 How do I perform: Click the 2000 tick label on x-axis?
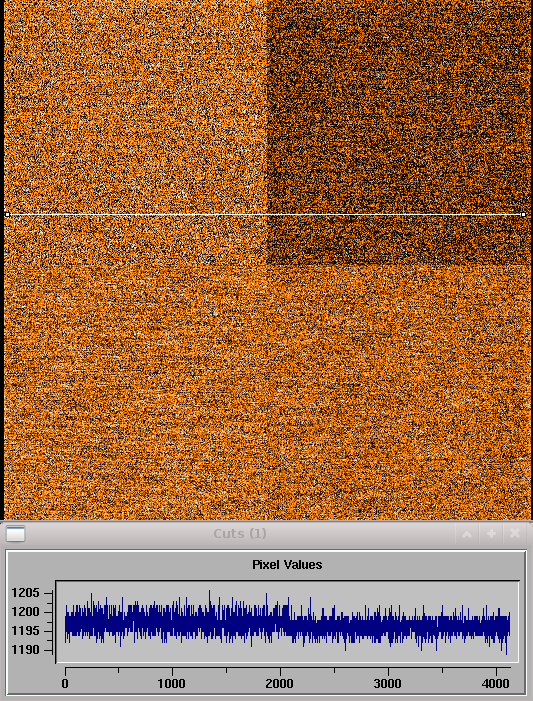tap(279, 684)
